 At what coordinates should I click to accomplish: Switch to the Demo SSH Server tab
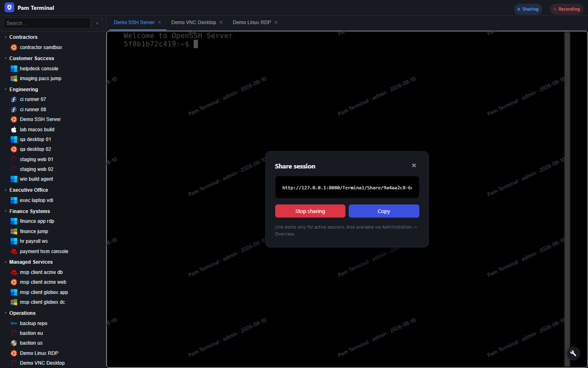pos(134,22)
